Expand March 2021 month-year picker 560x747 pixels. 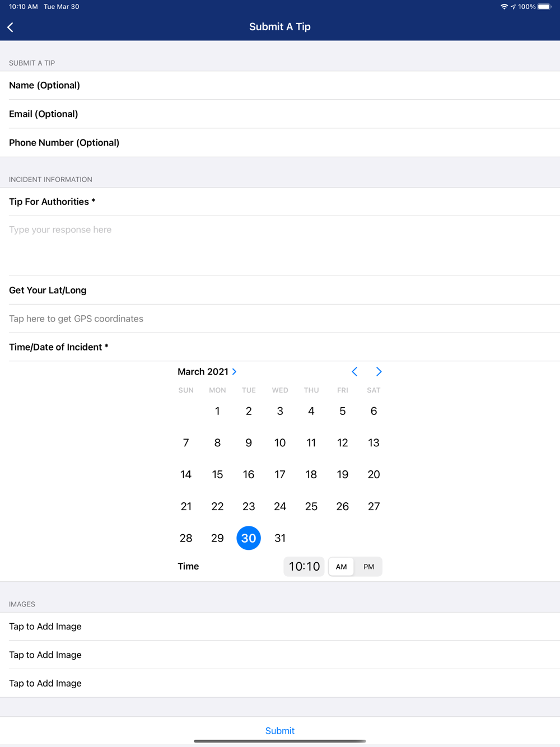click(x=207, y=372)
